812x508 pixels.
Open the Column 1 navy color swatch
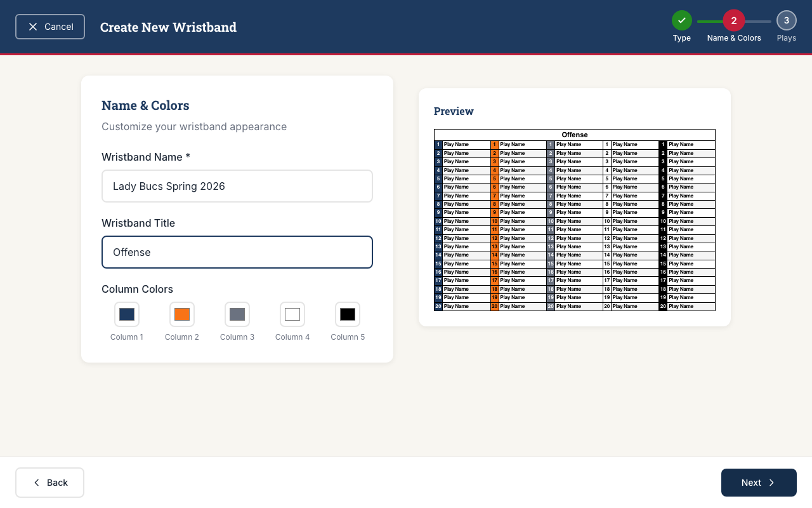[x=127, y=314]
